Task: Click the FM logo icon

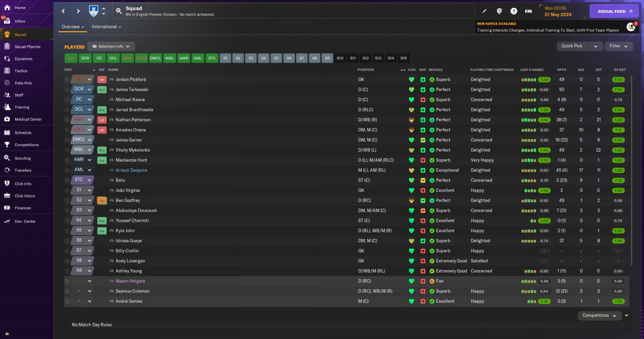Action: point(528,11)
